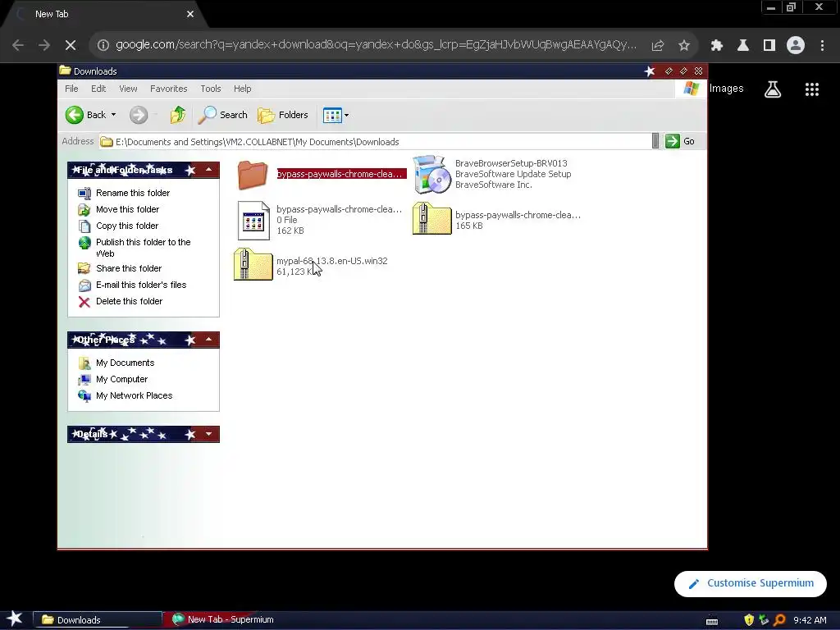Choose E-mail this folder's files

(141, 285)
